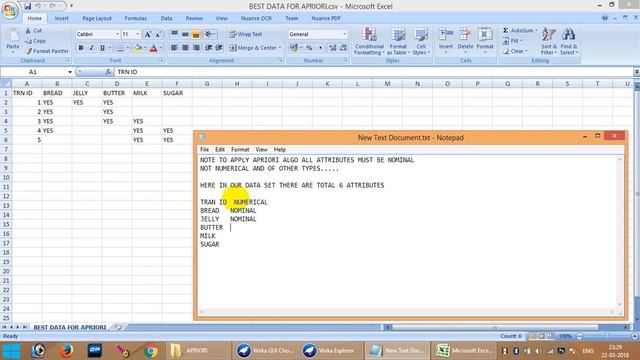Open Notepad Format menu
This screenshot has height=360, width=640.
click(x=240, y=149)
